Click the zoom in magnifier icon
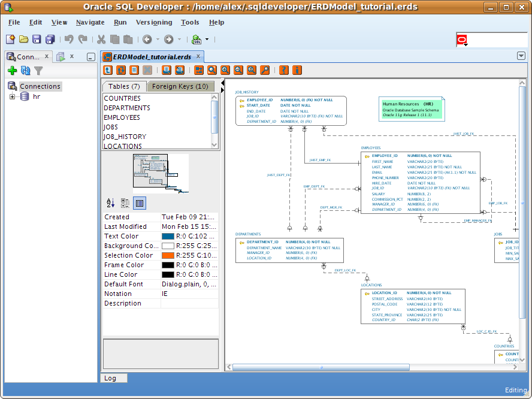The height and width of the screenshot is (399, 532). pyautogui.click(x=225, y=70)
